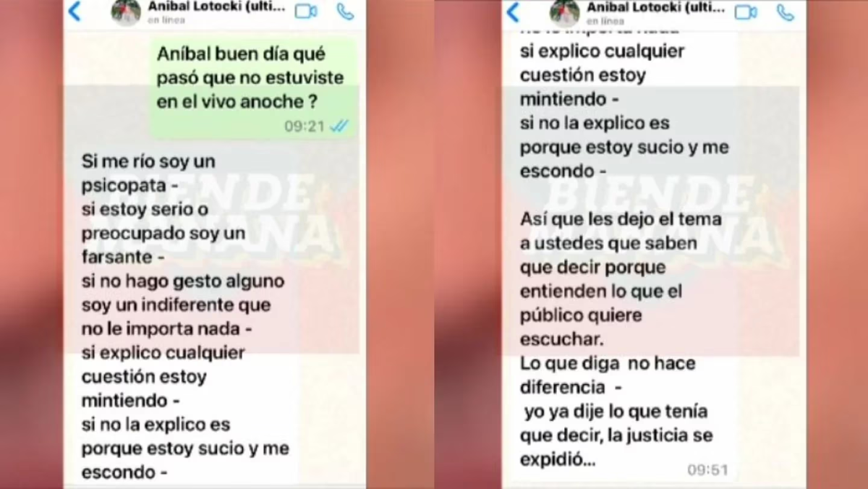Image resolution: width=868 pixels, height=489 pixels.
Task: Click the 09:21 timestamp on sent message
Action: [304, 126]
